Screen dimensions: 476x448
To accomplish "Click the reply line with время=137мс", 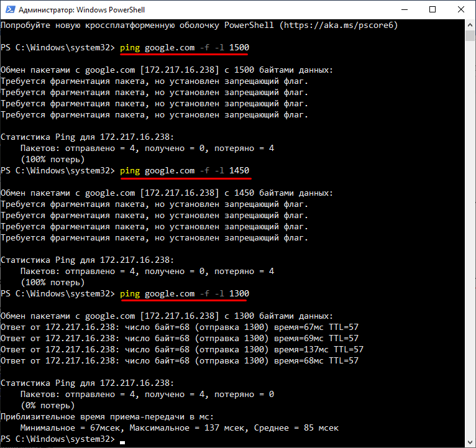I will [182, 350].
